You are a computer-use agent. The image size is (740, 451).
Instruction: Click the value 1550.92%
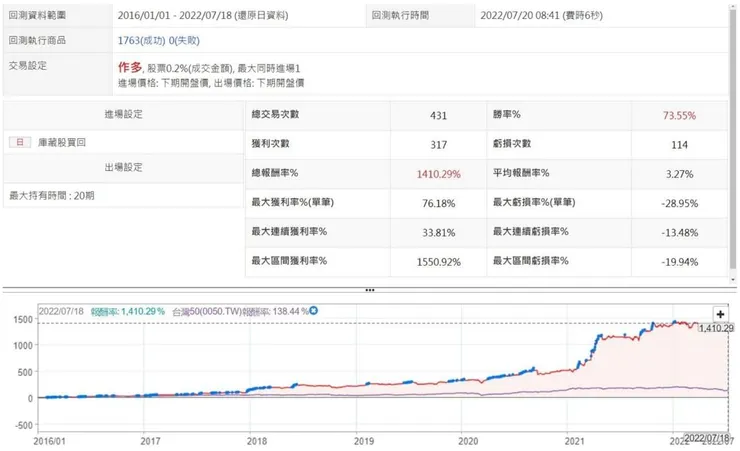coord(438,262)
